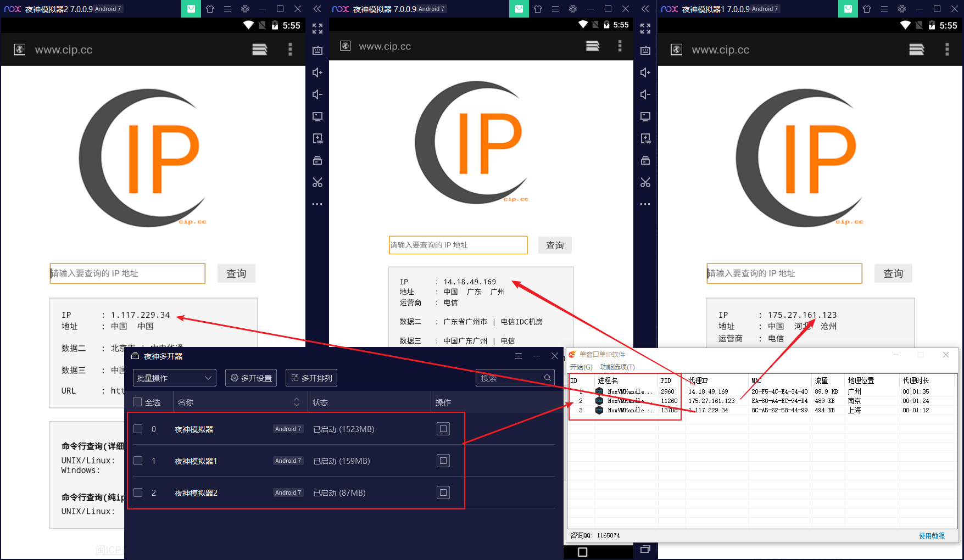Open browser tabs icon in 夜神模拟器2
Viewport: 964px width, 560px height.
coord(260,50)
